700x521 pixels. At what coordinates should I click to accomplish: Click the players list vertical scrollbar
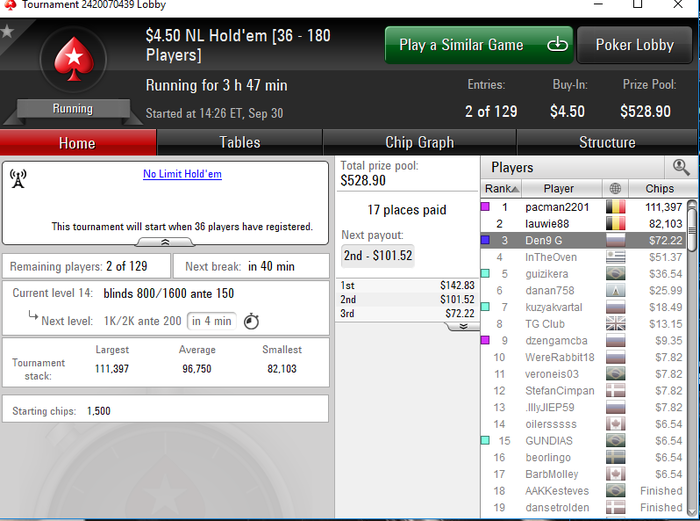[x=692, y=355]
